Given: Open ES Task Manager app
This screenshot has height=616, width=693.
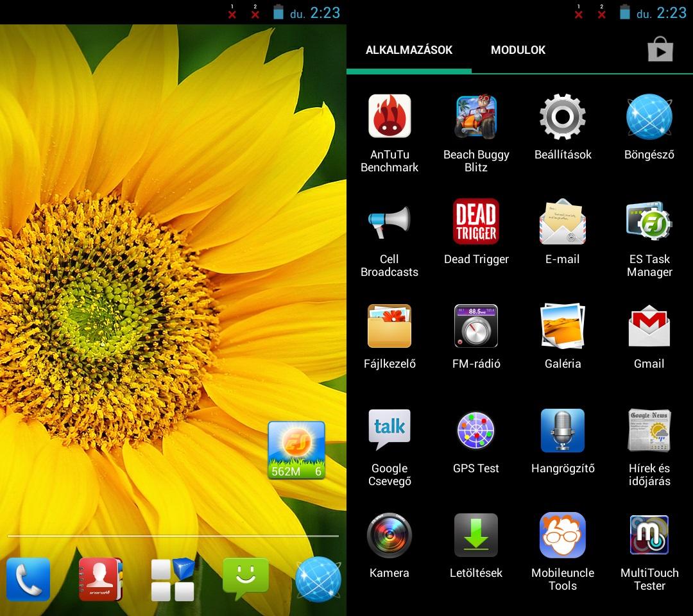Looking at the screenshot, I should (x=649, y=221).
